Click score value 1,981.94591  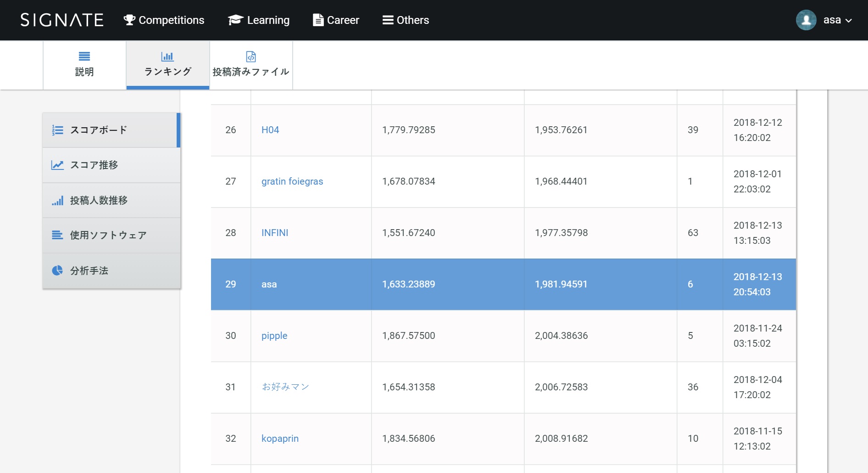pyautogui.click(x=561, y=284)
